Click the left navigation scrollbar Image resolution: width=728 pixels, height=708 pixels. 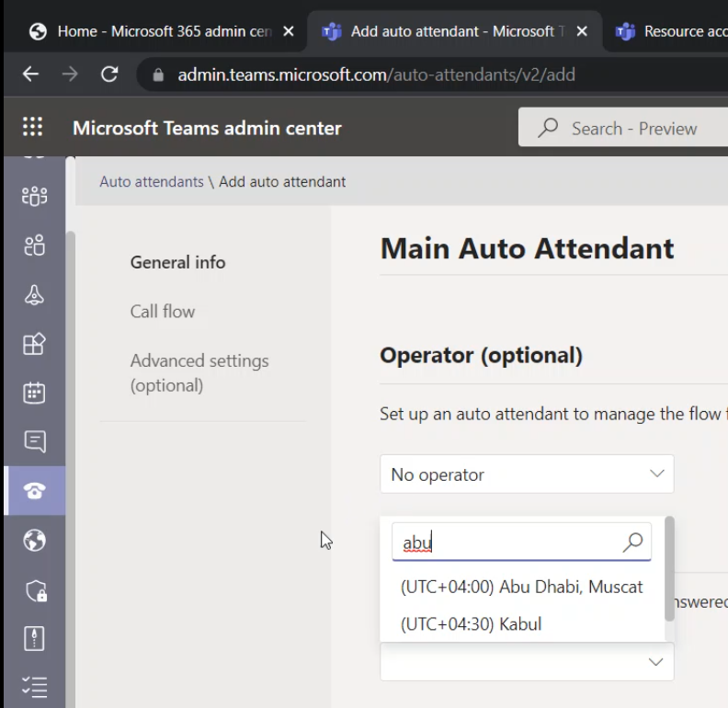click(x=71, y=469)
